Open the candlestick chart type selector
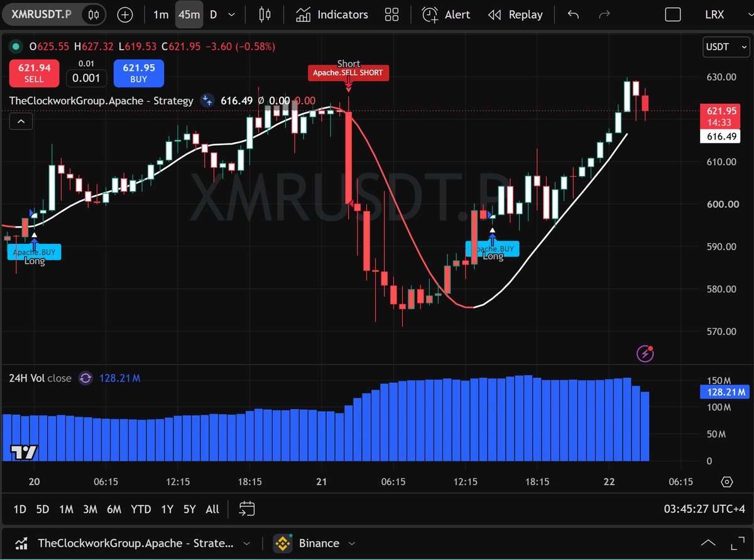This screenshot has height=560, width=754. point(265,14)
